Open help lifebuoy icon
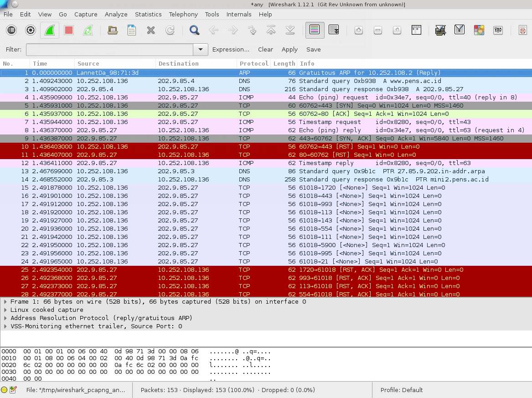Viewport: 532px width, 398px height. [x=522, y=30]
